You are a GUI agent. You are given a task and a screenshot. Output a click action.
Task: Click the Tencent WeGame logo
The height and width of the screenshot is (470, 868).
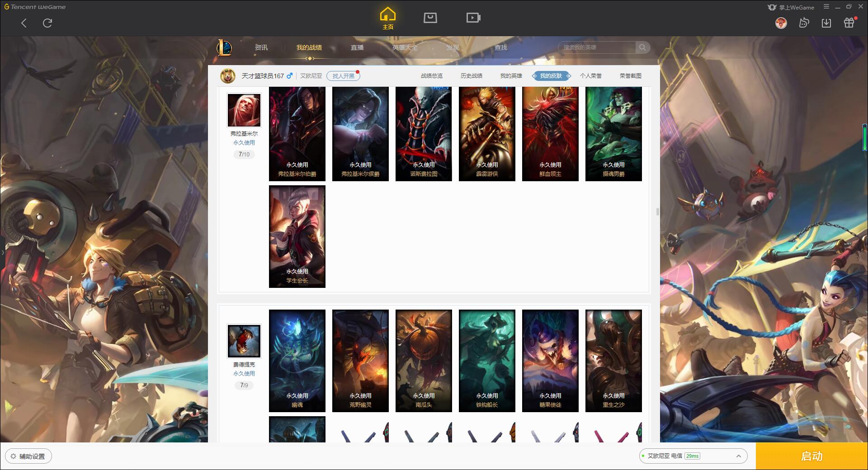(x=35, y=7)
